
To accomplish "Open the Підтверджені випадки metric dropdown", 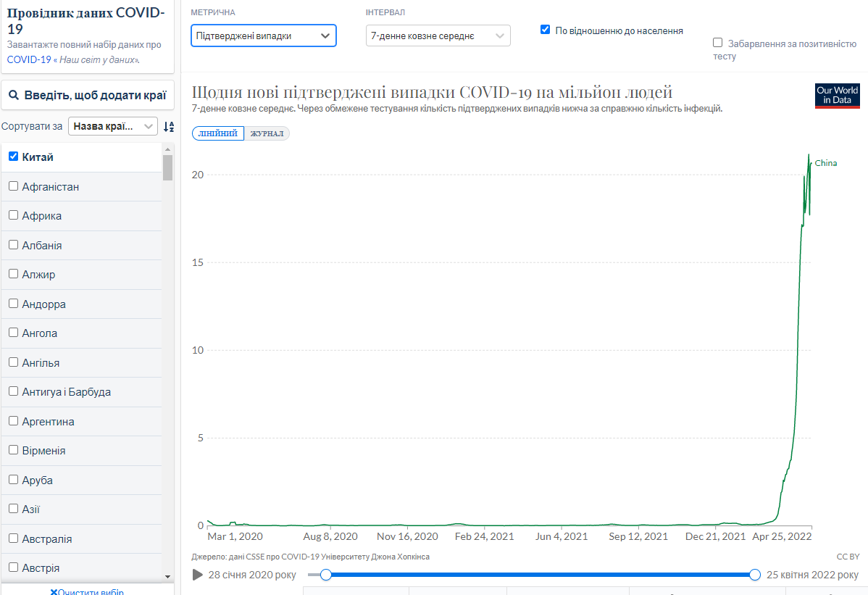I will [264, 36].
